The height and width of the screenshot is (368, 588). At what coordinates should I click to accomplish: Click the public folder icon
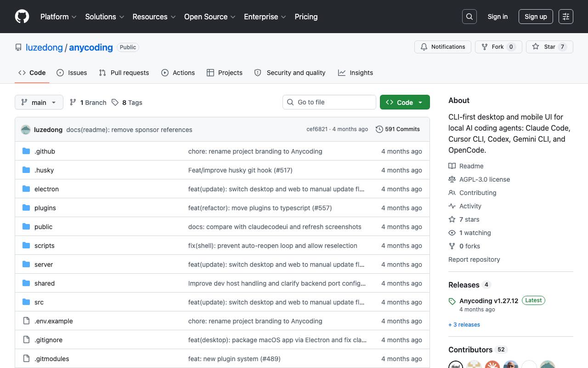(26, 227)
